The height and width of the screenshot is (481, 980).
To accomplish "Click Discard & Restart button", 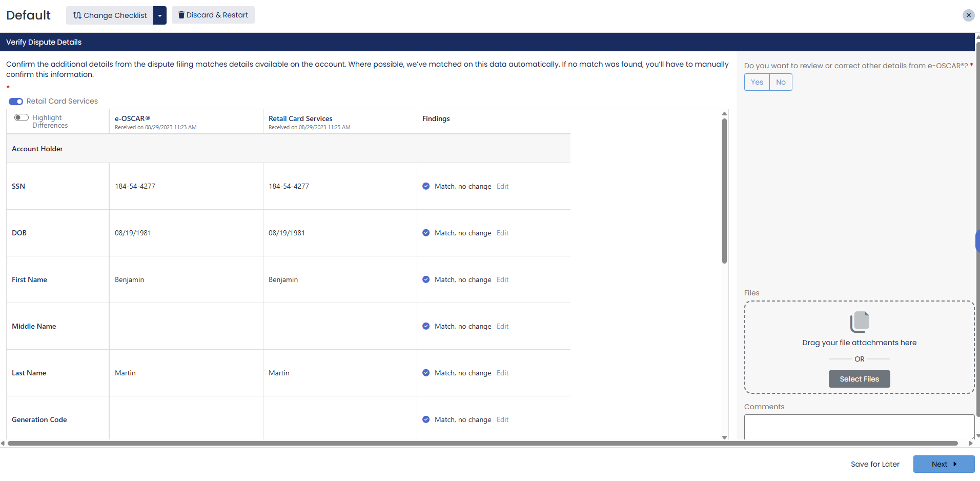I will coord(213,15).
